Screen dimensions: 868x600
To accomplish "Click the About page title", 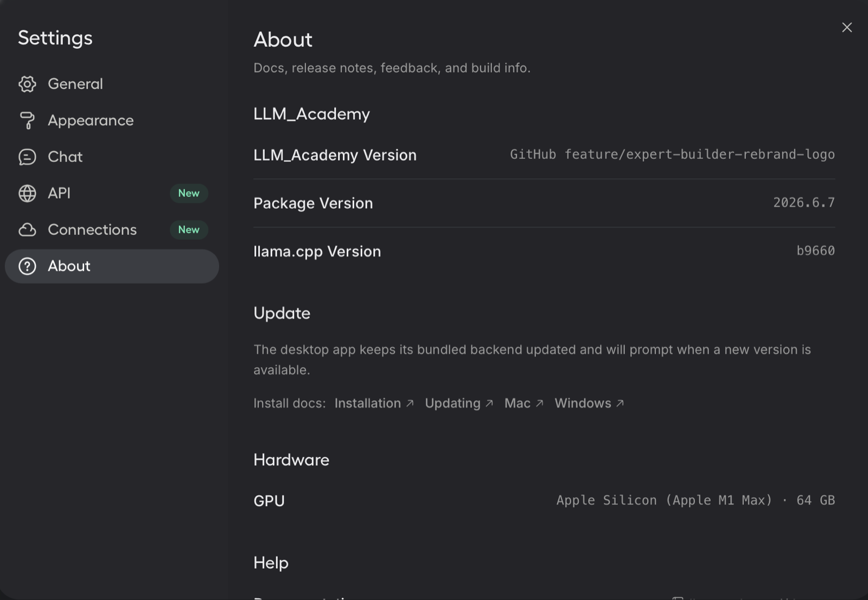I will click(283, 40).
